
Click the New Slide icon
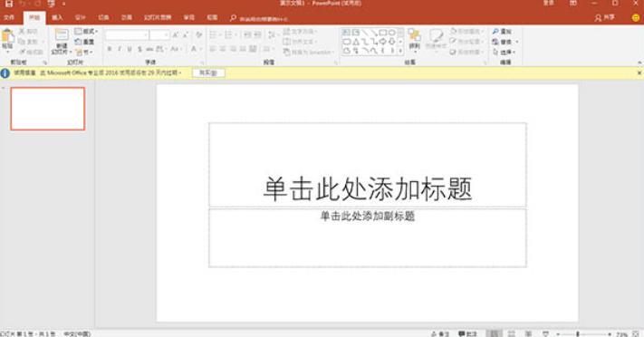click(62, 35)
